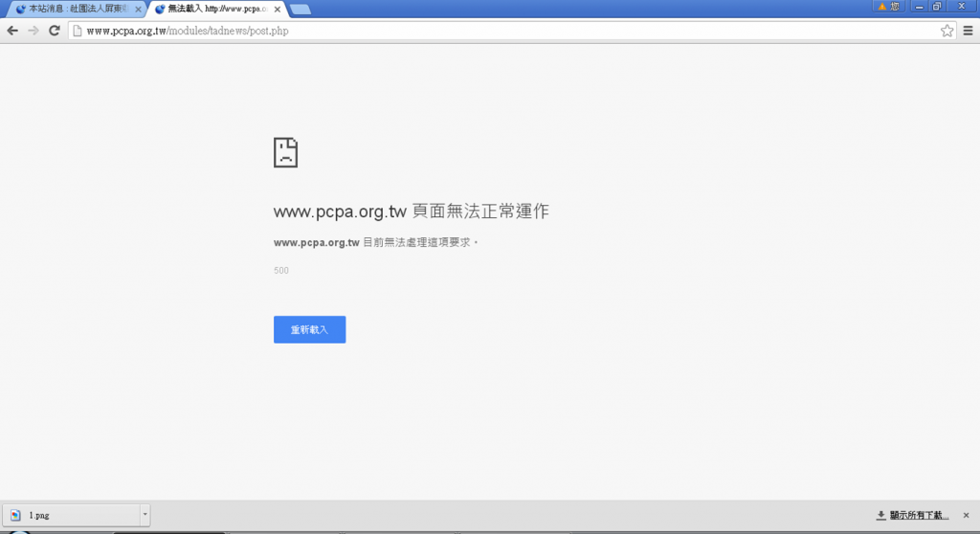Click the blue 重新載入 button
This screenshot has width=980, height=534.
point(309,329)
